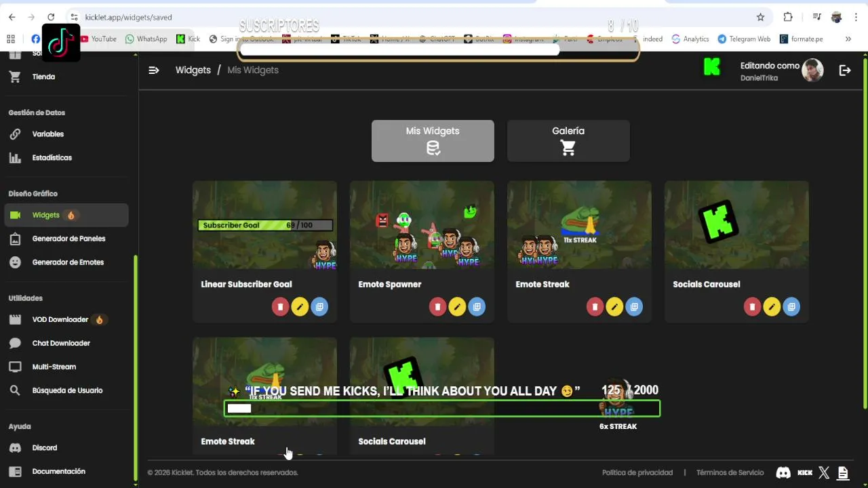Switch to the Mis Widgets tab
868x488 pixels.
[433, 141]
